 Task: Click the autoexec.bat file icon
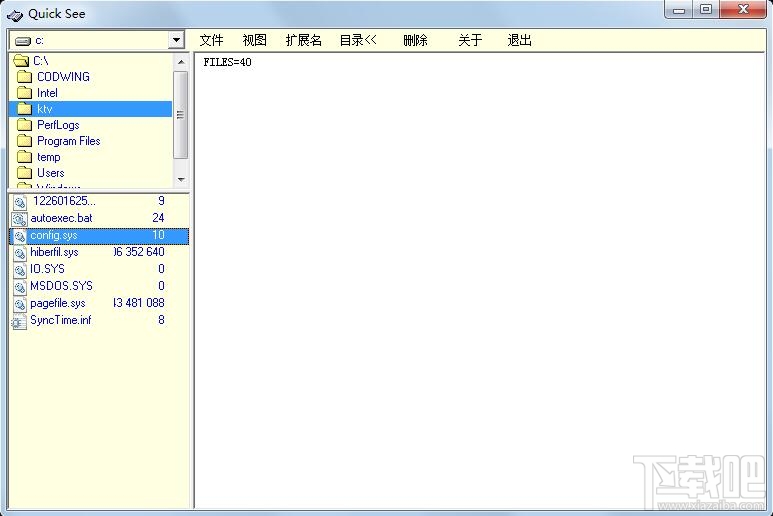pyautogui.click(x=20, y=218)
